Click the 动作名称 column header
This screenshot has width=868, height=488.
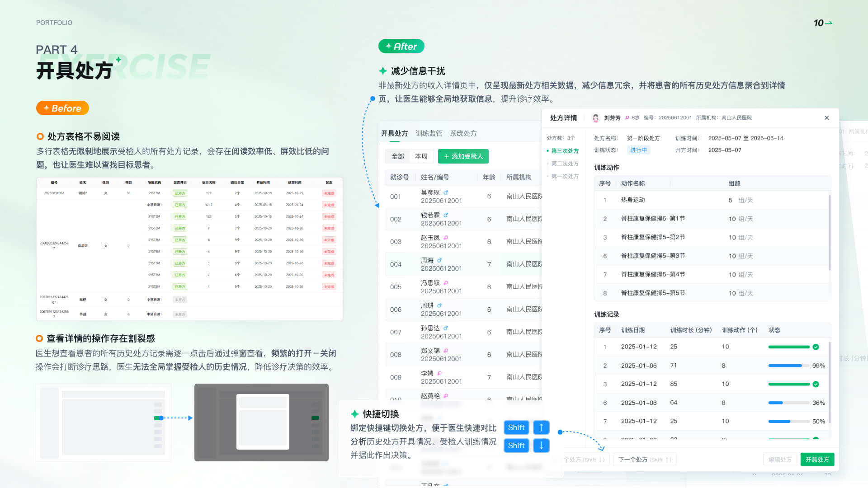pyautogui.click(x=633, y=183)
